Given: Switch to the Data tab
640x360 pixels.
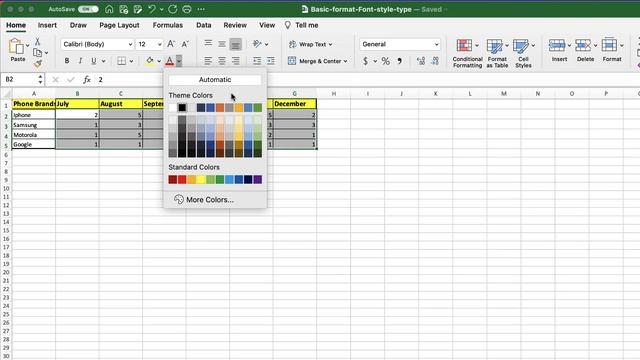Looking at the screenshot, I should [203, 25].
